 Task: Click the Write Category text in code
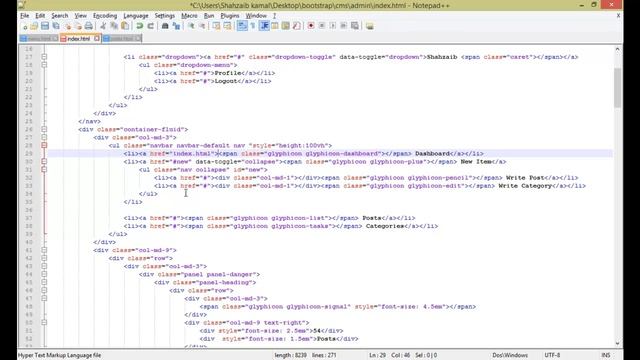click(x=525, y=186)
